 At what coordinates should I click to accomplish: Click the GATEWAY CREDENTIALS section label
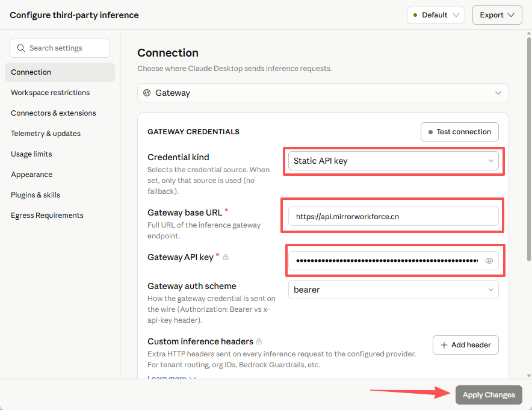pos(193,132)
